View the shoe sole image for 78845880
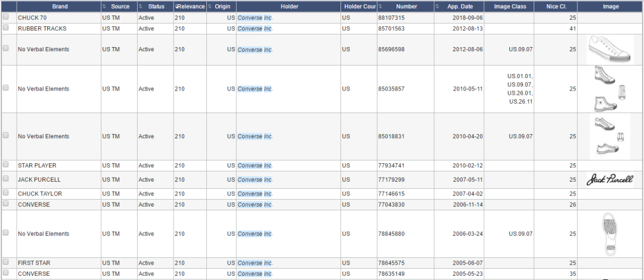 coord(610,234)
